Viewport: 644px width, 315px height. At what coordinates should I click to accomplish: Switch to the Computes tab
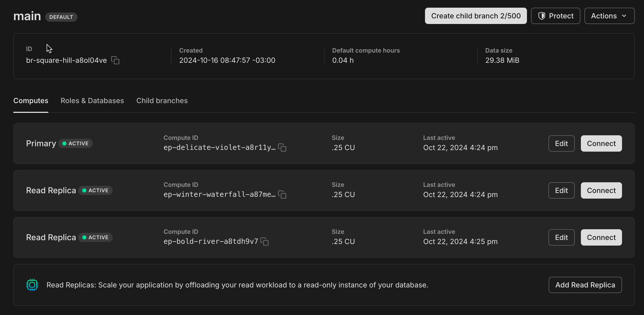point(31,101)
